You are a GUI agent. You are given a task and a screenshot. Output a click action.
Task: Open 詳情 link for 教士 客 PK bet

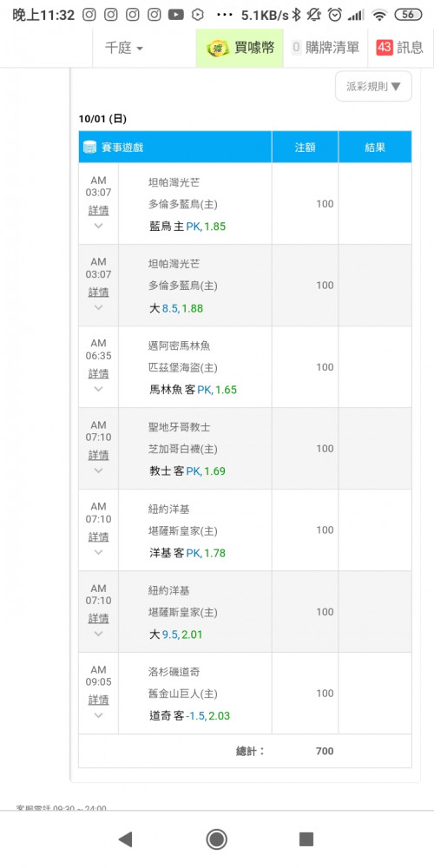click(x=99, y=455)
